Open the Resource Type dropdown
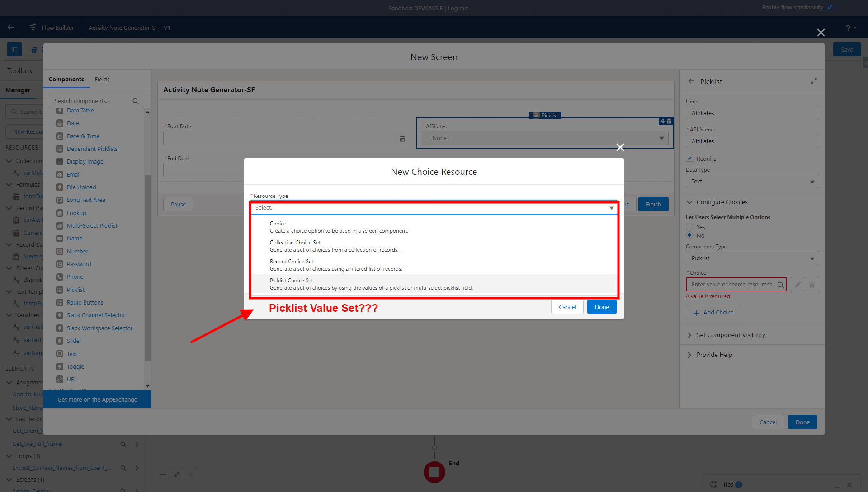868x492 pixels. (x=434, y=208)
